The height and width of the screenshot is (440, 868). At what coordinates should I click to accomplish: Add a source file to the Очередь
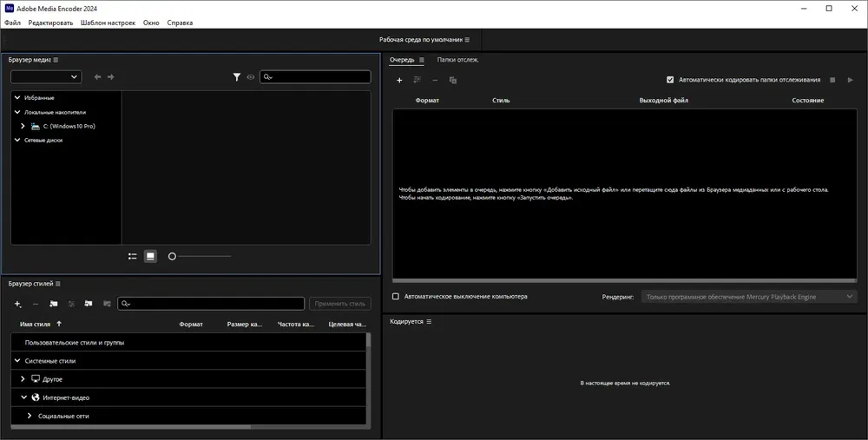click(399, 80)
